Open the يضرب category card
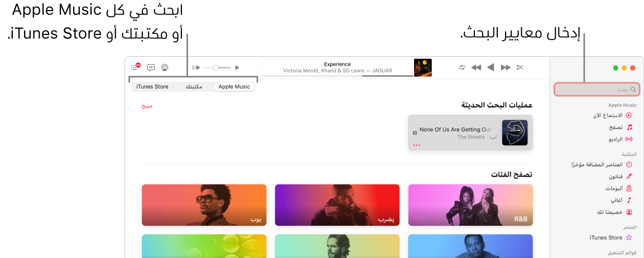Screen dimensions: 644x258 coord(337,205)
